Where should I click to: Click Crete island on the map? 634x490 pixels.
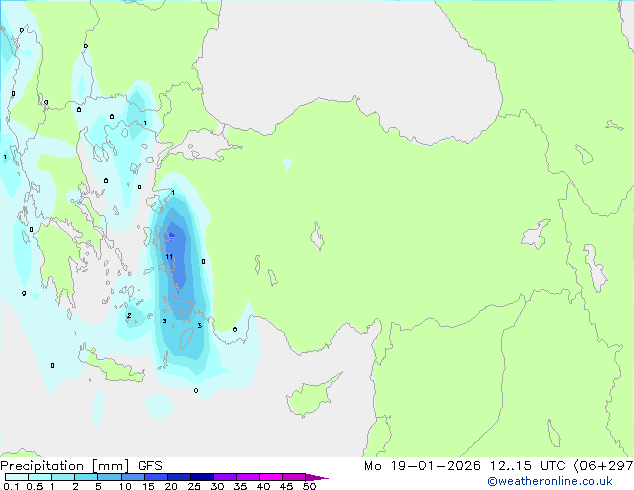(x=113, y=368)
